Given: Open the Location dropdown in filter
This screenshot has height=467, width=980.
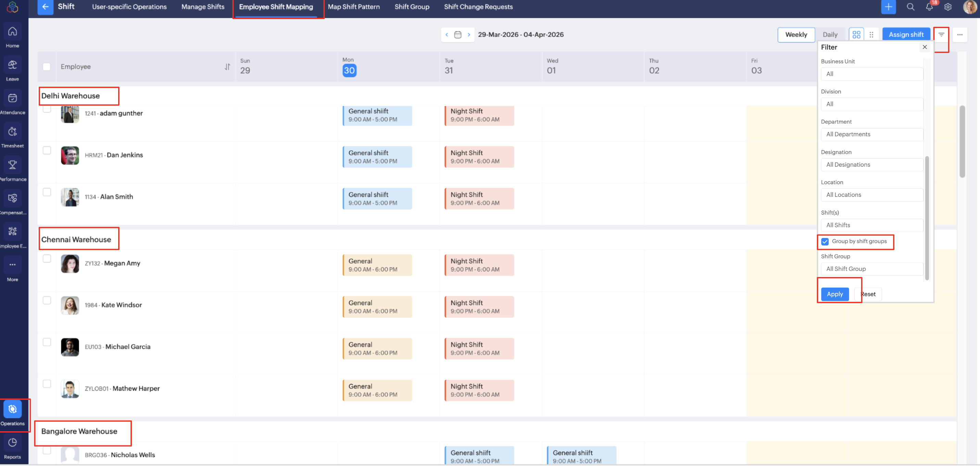Looking at the screenshot, I should 871,195.
